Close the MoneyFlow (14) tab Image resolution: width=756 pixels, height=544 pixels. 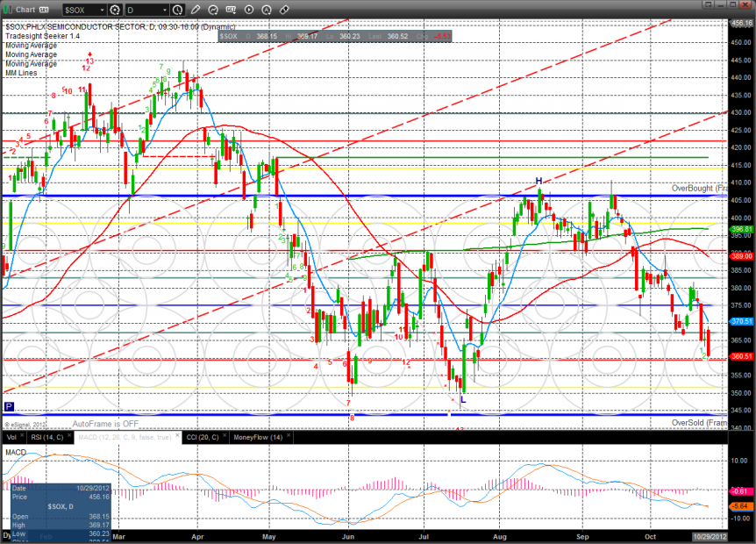click(x=289, y=436)
